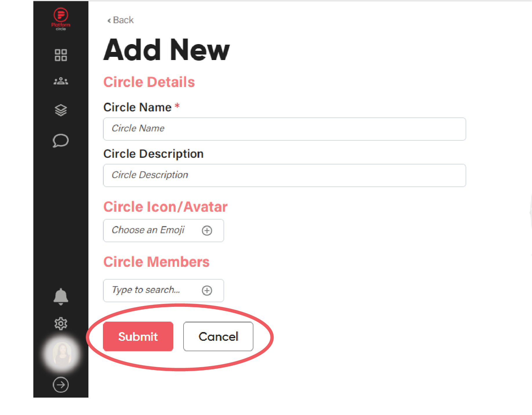532x415 pixels.
Task: Open the notifications bell
Action: (61, 297)
